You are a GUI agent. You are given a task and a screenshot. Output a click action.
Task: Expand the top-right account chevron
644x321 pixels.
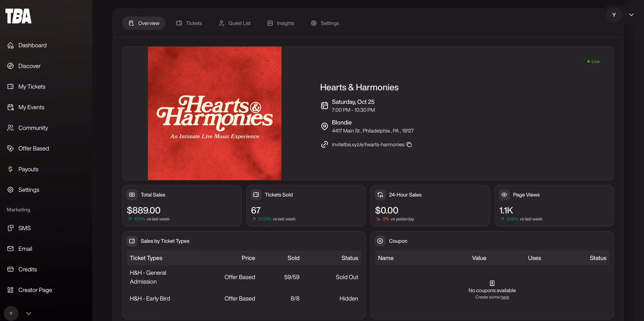[631, 15]
